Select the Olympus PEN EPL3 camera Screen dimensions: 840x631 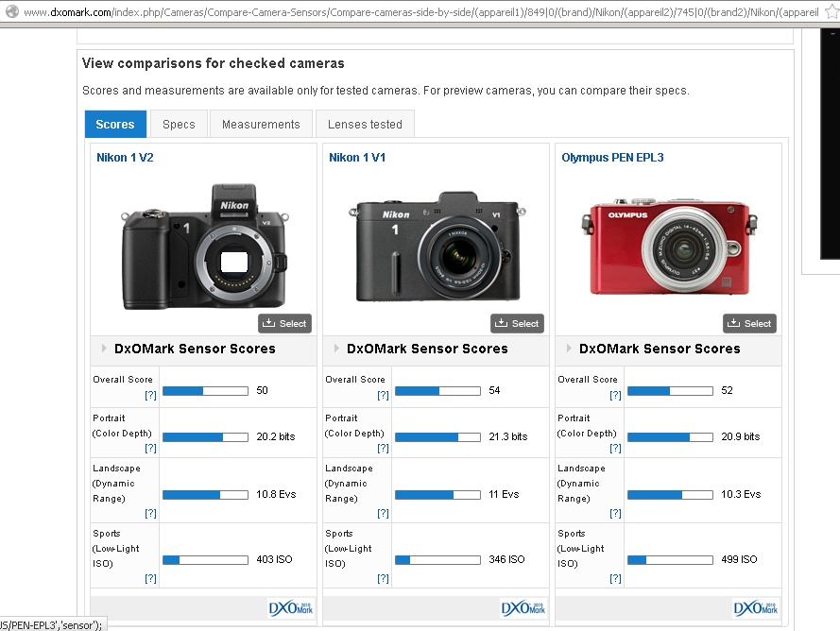point(750,324)
